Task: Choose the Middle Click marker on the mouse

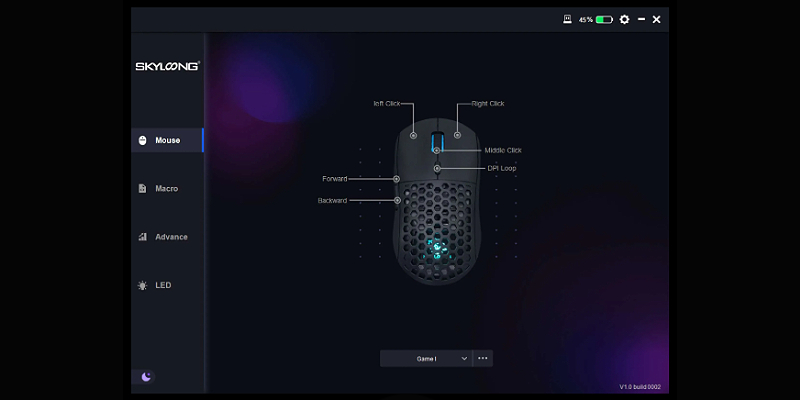Action: coord(437,150)
